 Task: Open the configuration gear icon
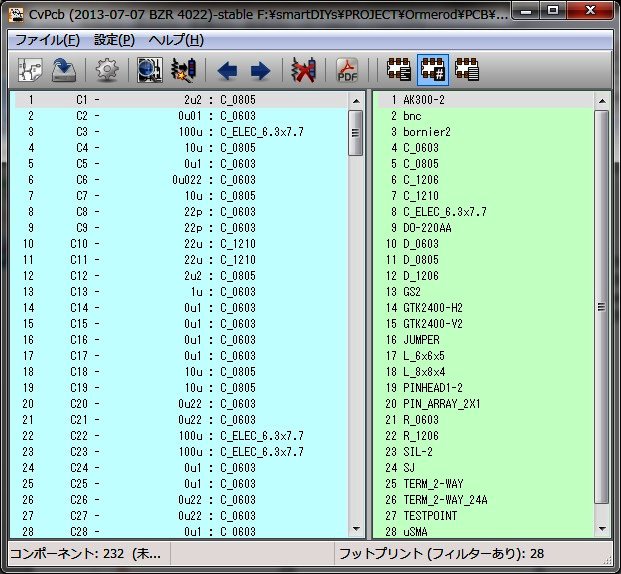pos(107,70)
